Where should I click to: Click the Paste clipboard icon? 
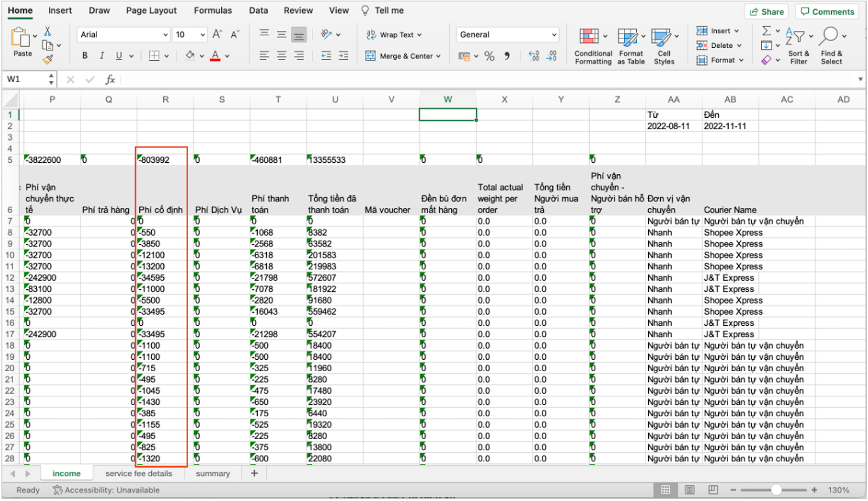click(x=21, y=37)
